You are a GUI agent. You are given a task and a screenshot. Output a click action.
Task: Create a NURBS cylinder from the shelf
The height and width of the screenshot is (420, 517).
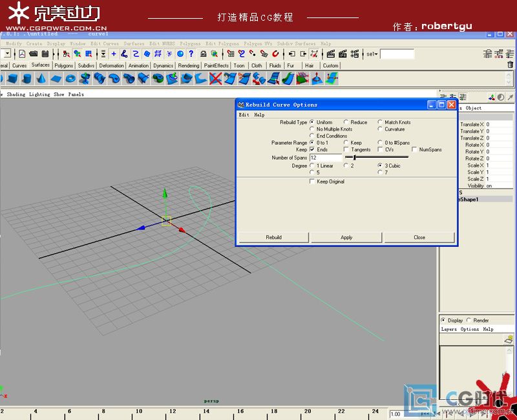tap(27, 79)
